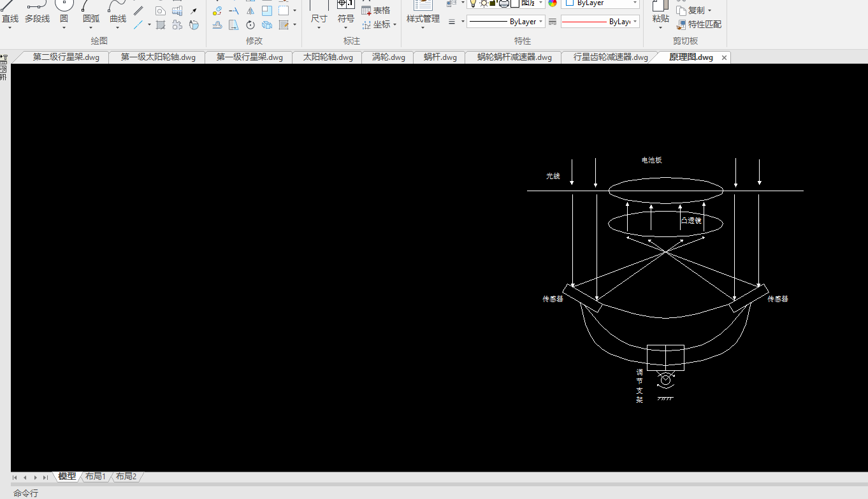The image size is (868, 499).
Task: Toggle the layer print icon
Action: (x=503, y=3)
